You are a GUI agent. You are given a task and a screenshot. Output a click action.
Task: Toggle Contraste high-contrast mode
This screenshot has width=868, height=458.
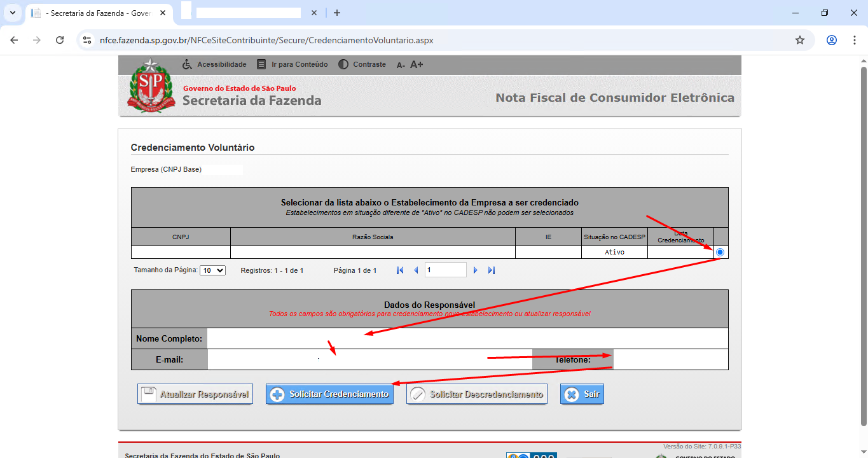343,64
